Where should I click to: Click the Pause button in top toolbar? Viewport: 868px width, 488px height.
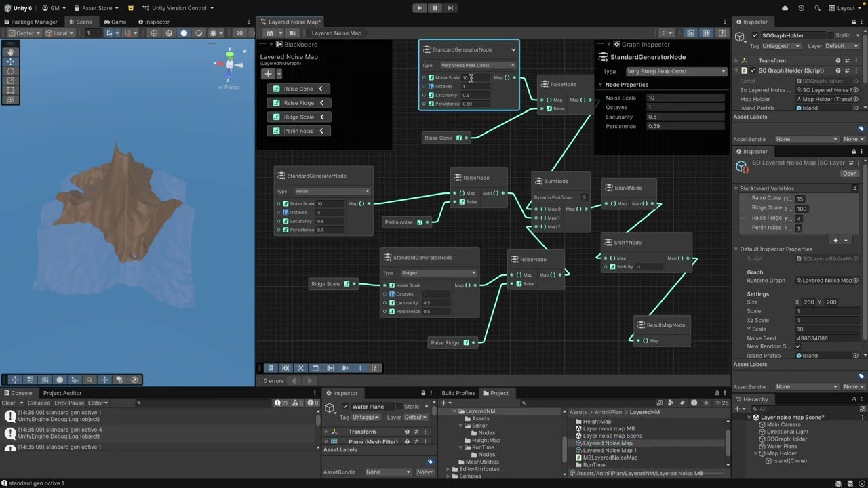point(435,8)
